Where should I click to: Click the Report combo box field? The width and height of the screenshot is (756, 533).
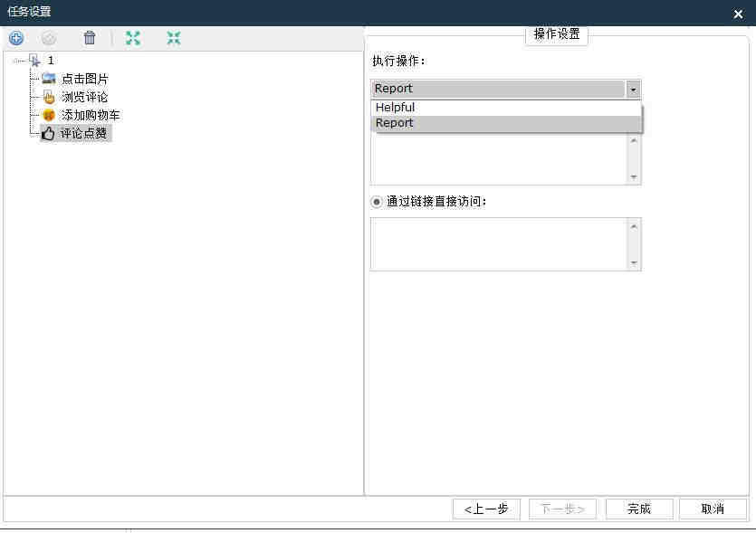coord(498,89)
